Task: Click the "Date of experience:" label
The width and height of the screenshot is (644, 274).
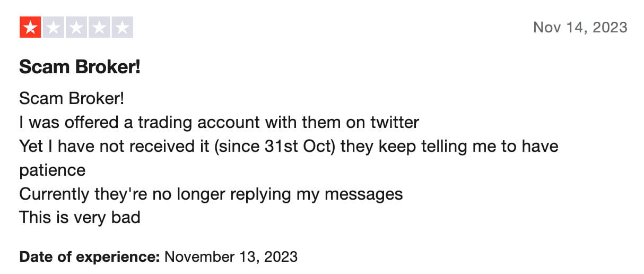Action: point(89,258)
